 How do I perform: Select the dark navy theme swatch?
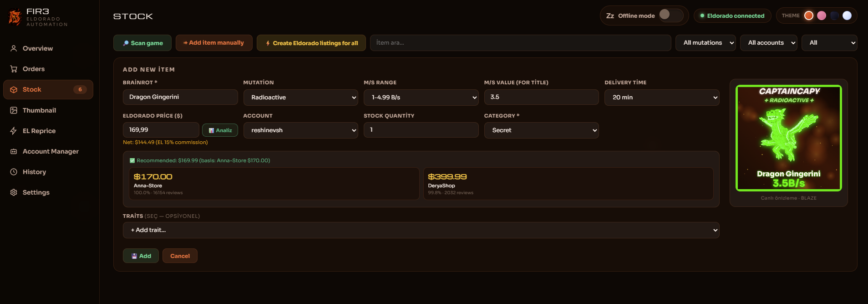834,15
